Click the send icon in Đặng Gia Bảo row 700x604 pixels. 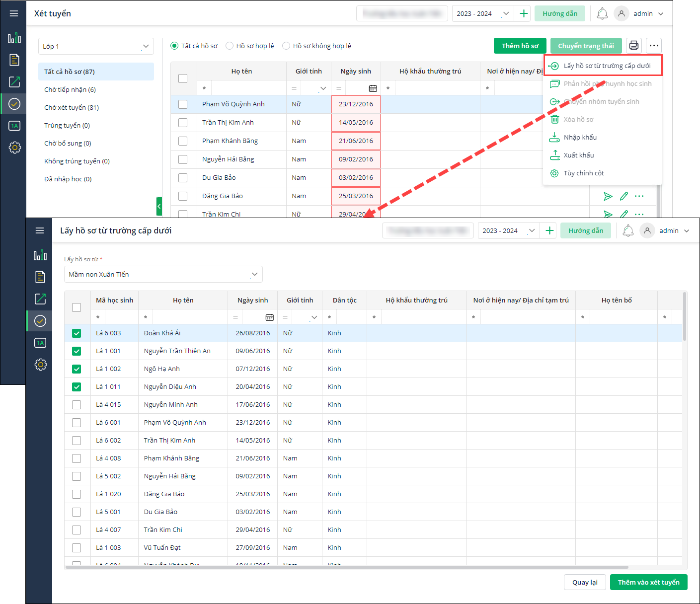pos(608,196)
